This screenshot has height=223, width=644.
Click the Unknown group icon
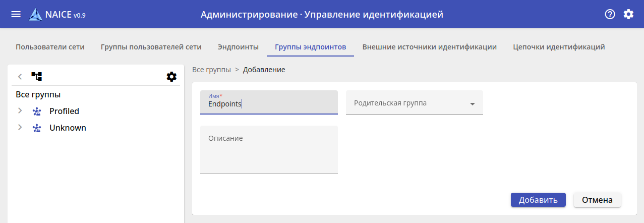click(x=37, y=128)
